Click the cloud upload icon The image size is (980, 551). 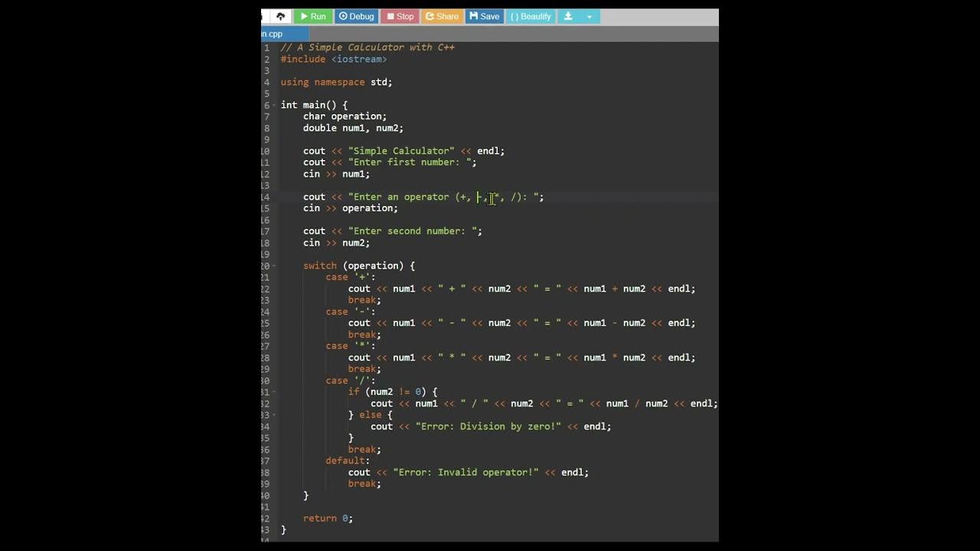click(x=280, y=16)
